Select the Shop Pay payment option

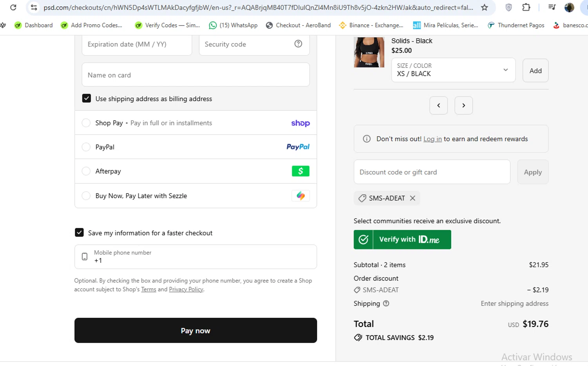[86, 123]
